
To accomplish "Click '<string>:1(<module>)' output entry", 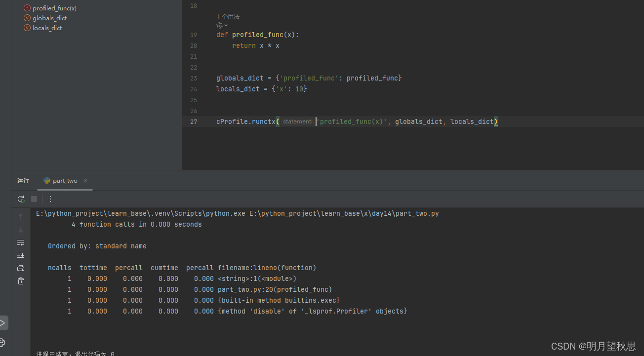I will pos(257,279).
